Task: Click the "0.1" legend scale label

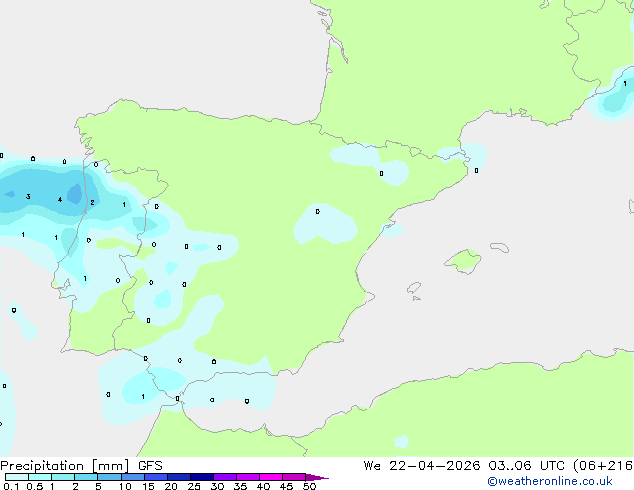Action: 11,486
